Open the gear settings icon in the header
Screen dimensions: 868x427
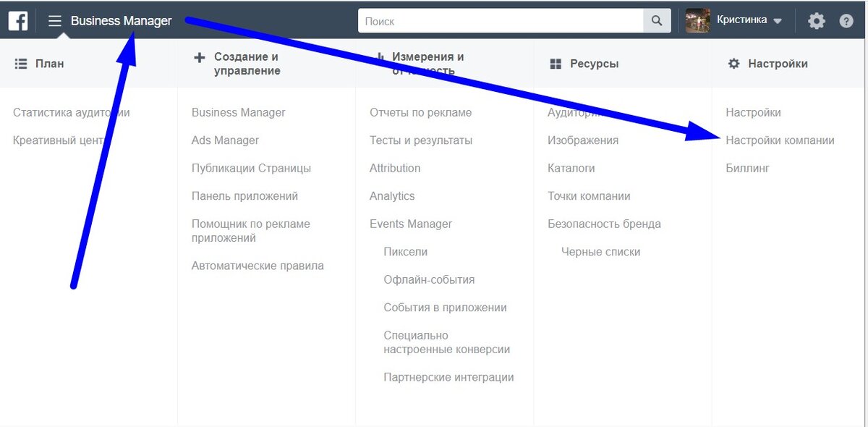pos(817,21)
